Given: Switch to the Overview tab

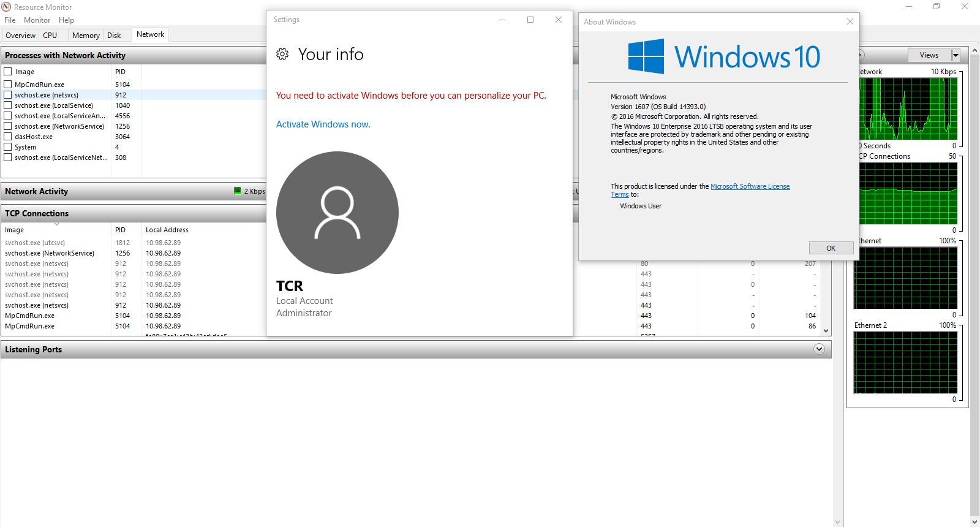Looking at the screenshot, I should (21, 36).
